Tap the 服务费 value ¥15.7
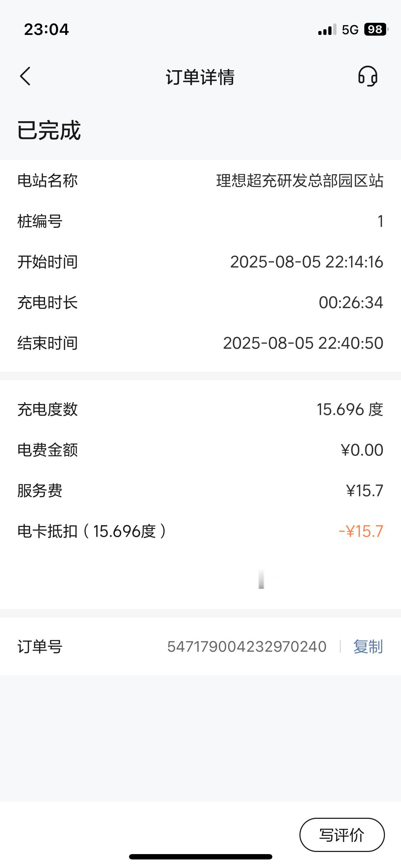 pos(365,491)
